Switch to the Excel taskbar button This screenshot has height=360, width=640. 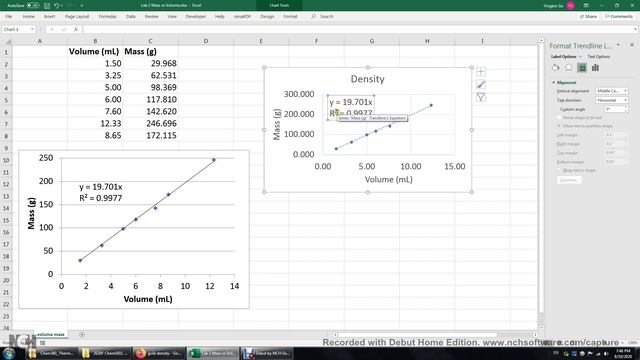pyautogui.click(x=213, y=353)
